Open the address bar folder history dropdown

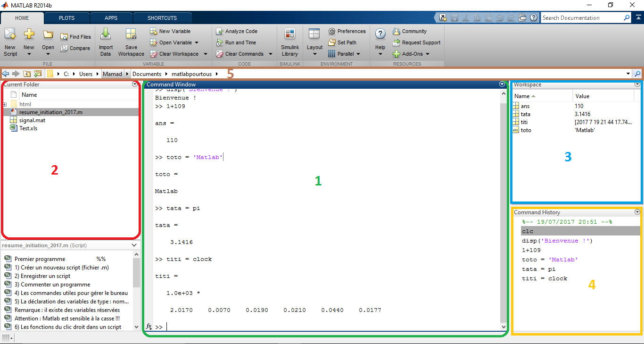point(628,74)
